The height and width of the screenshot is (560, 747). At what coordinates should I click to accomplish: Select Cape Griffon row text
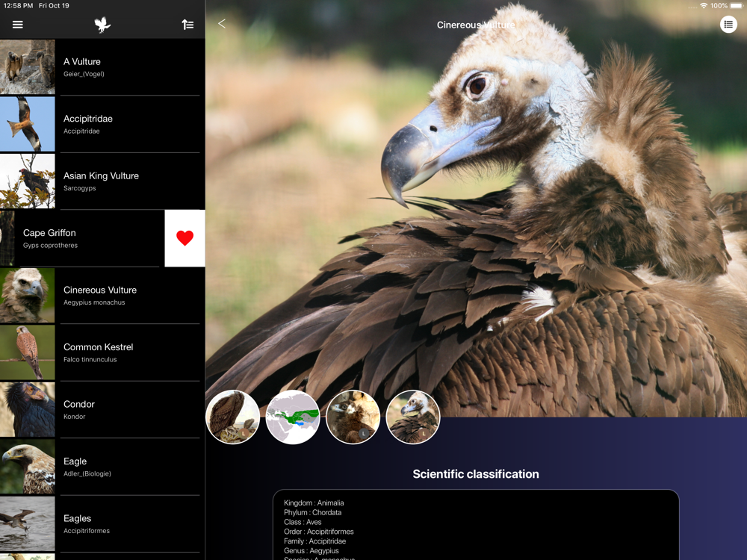(x=49, y=233)
